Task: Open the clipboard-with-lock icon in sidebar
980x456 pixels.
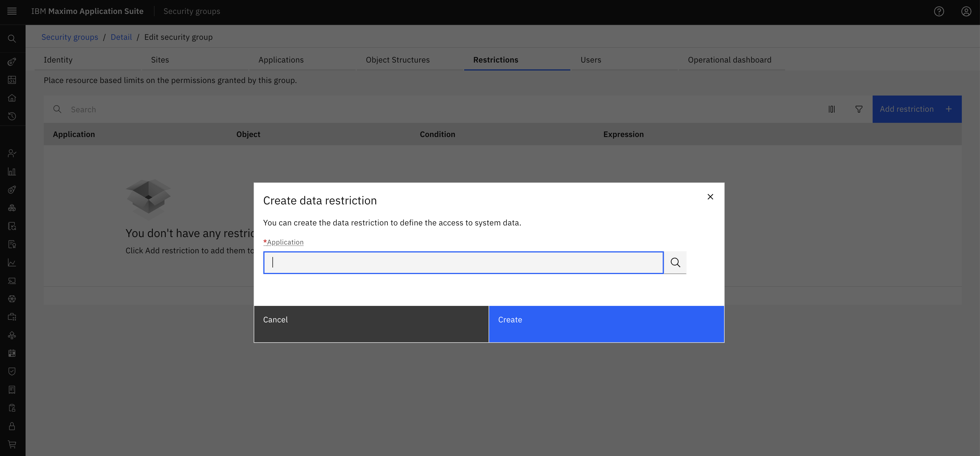Action: coord(12,408)
